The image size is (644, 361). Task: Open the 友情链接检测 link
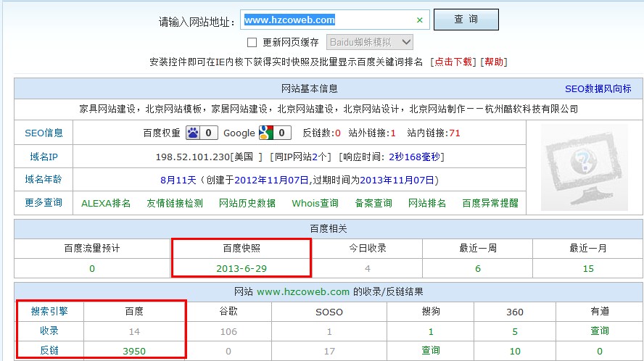click(x=175, y=203)
